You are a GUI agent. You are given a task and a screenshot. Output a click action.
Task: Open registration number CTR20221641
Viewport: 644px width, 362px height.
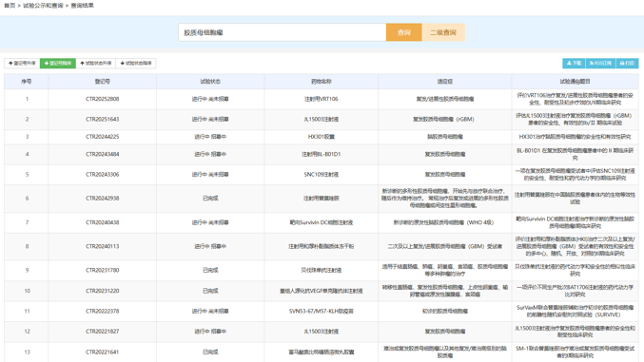pyautogui.click(x=103, y=352)
